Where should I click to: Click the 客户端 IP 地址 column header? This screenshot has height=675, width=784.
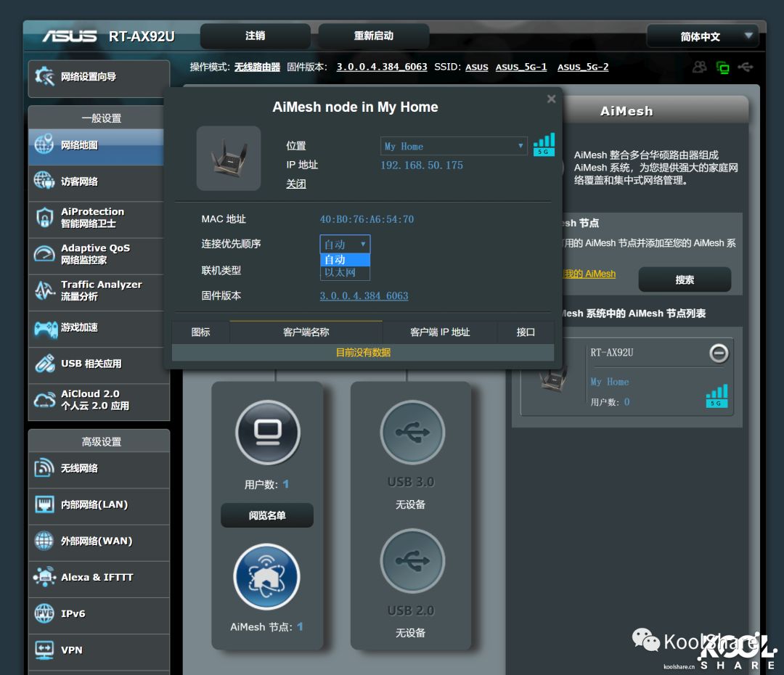(x=440, y=332)
